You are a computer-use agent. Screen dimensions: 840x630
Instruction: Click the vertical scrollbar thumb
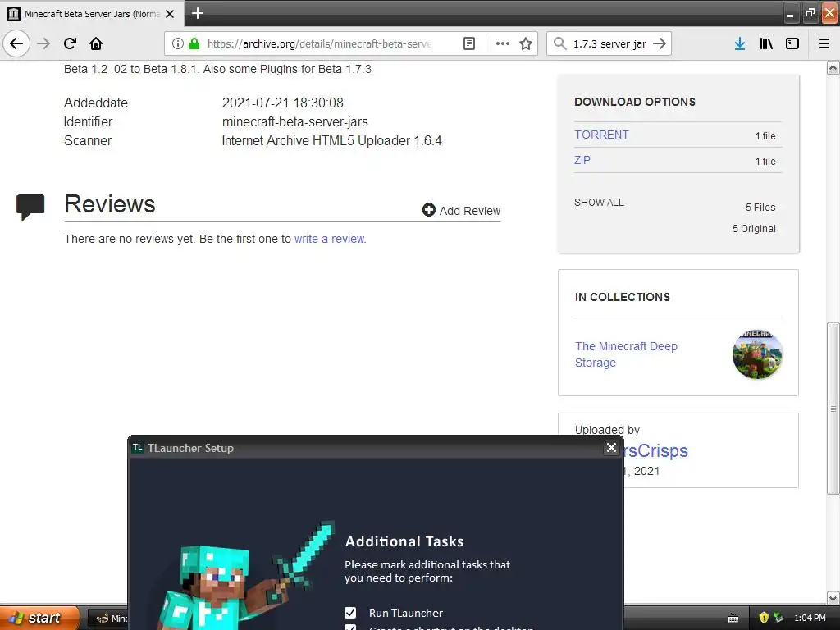coord(833,409)
